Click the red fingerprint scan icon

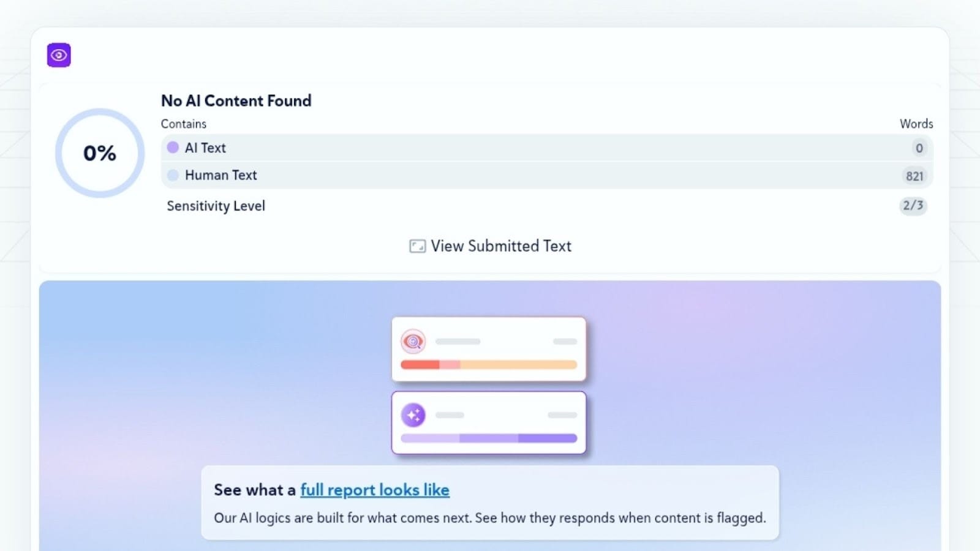click(x=413, y=342)
